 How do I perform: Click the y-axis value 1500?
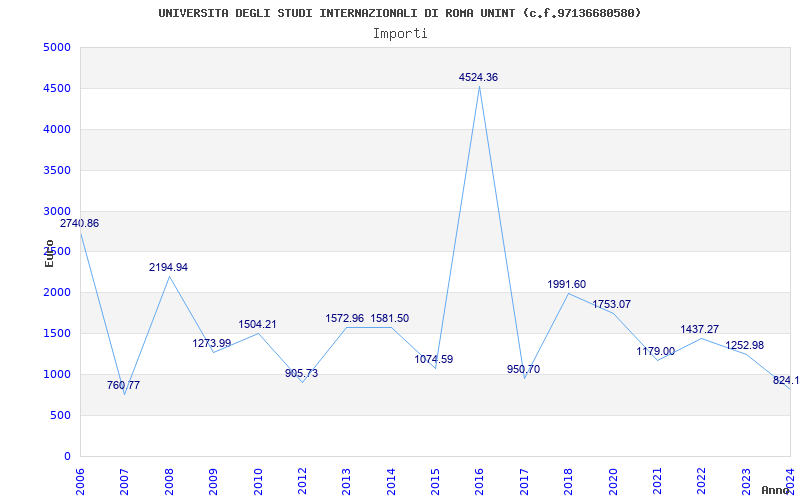(57, 333)
